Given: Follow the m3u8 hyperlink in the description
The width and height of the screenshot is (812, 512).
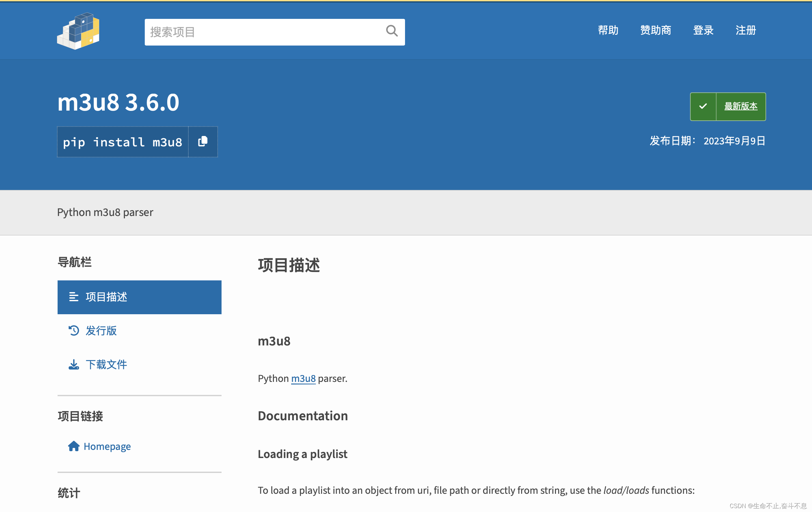Looking at the screenshot, I should [x=303, y=379].
